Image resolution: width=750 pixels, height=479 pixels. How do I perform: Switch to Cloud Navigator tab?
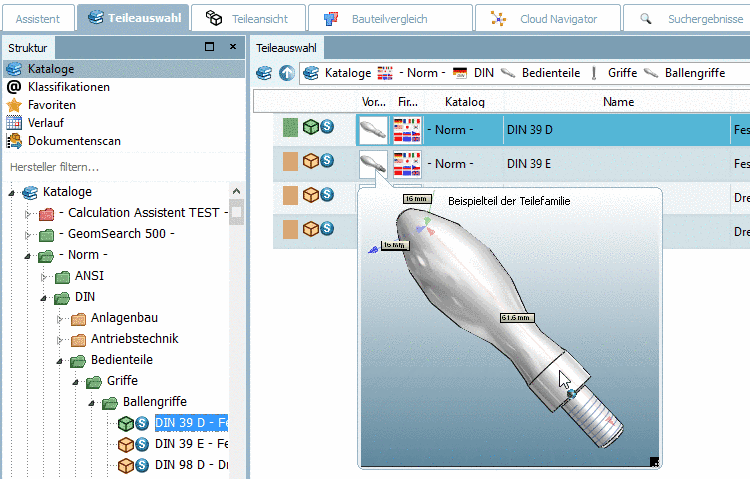point(548,19)
